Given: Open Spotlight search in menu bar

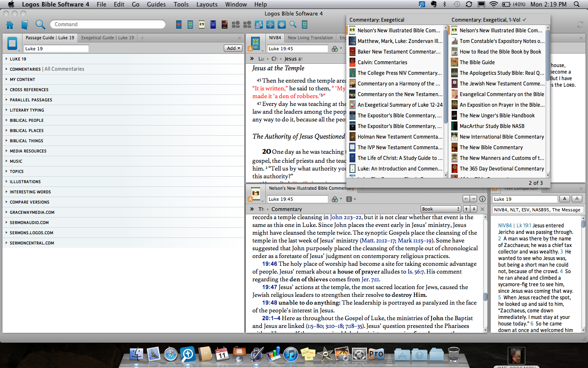Looking at the screenshot, I should (x=577, y=4).
